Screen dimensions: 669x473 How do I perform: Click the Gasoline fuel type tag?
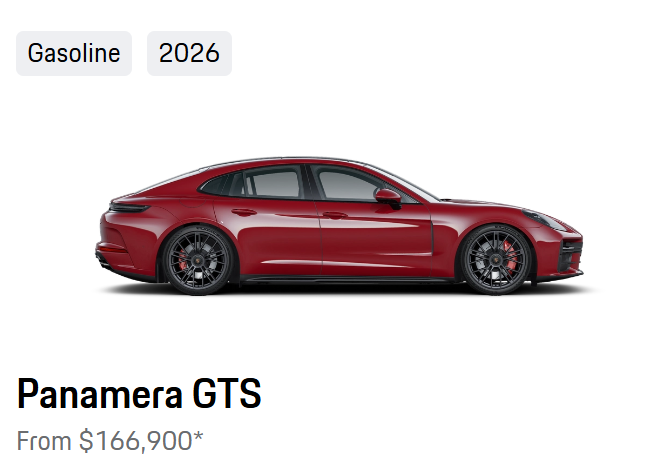pyautogui.click(x=74, y=53)
